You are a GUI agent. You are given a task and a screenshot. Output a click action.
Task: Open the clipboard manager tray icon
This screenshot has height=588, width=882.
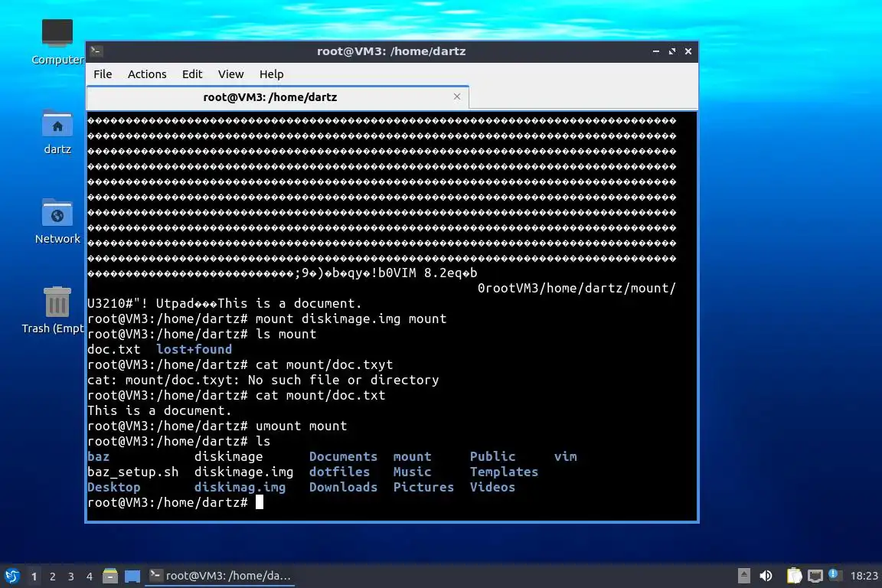[x=794, y=576]
